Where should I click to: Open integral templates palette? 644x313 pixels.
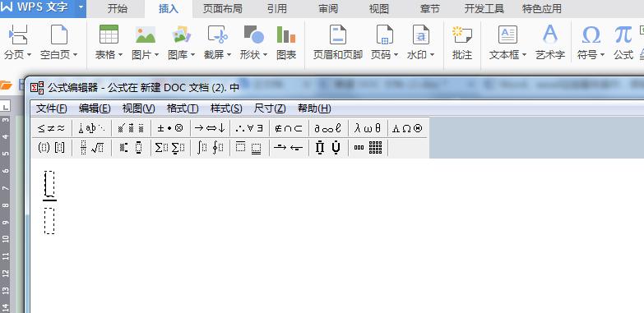point(210,148)
